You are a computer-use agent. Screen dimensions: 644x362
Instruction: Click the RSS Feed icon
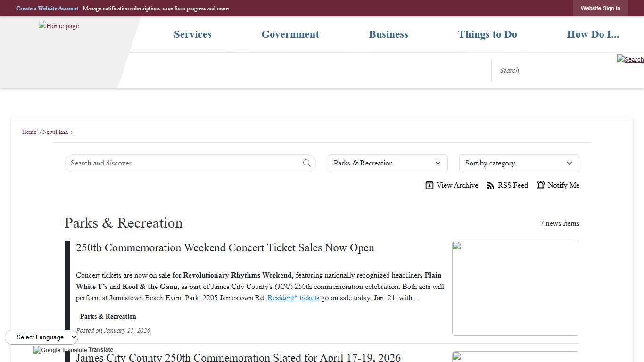[491, 185]
